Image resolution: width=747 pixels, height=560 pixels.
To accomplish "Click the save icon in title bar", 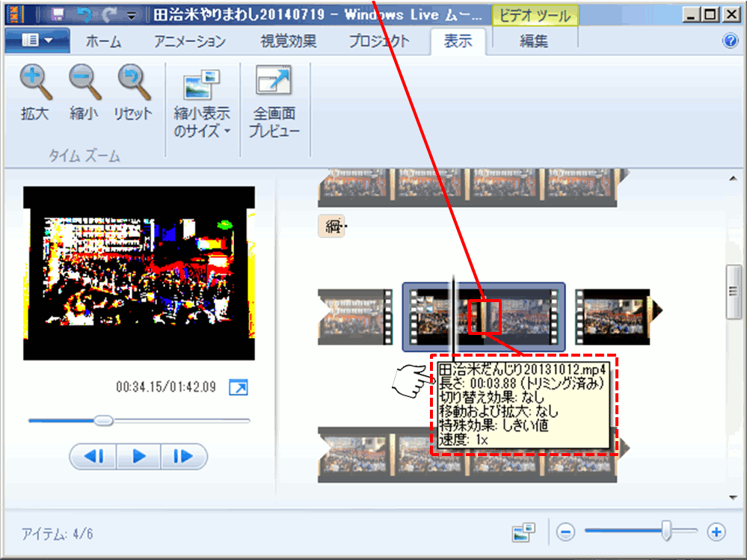I will point(57,14).
